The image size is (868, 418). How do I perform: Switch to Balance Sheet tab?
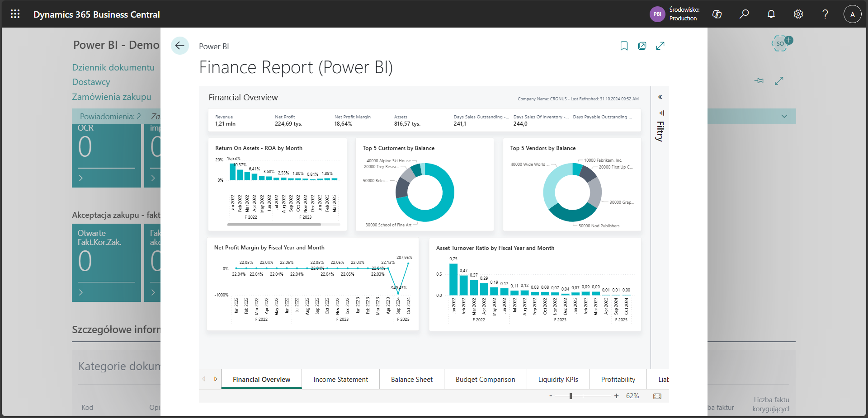click(x=411, y=379)
